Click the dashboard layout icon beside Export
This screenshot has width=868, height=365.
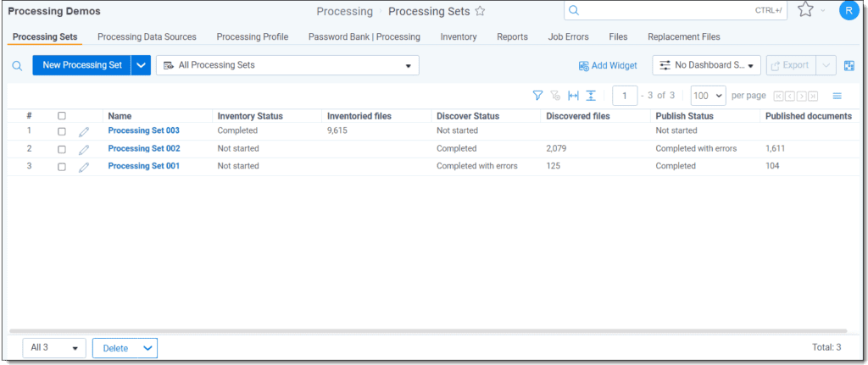(x=849, y=65)
